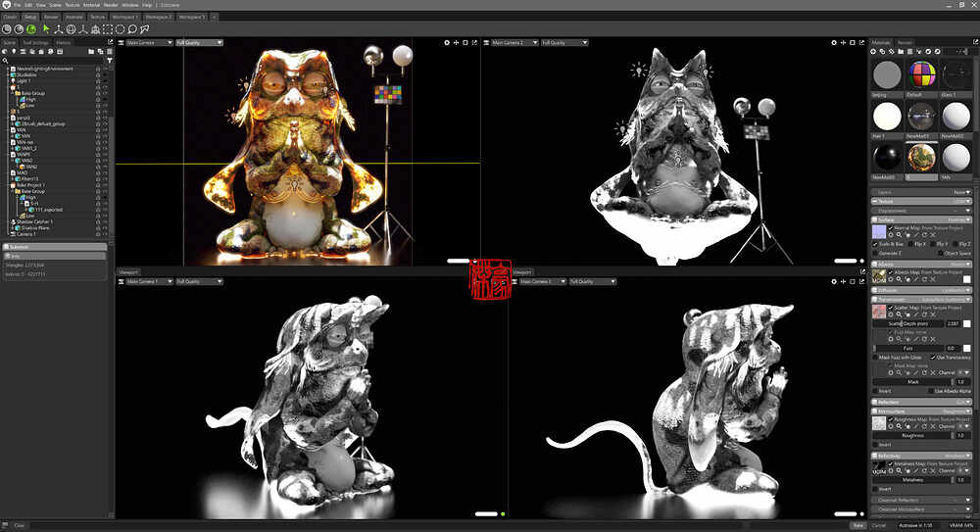Viewport: 980px width, 532px height.
Task: Switch to the Animate workspace tab
Action: coord(73,17)
